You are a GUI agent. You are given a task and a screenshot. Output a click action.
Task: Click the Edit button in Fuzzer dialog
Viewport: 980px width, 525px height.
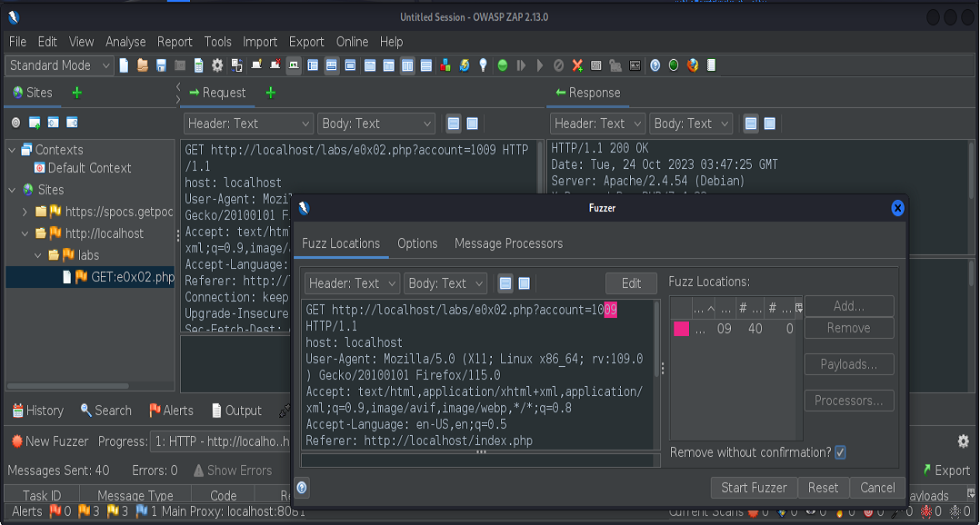[x=631, y=283]
